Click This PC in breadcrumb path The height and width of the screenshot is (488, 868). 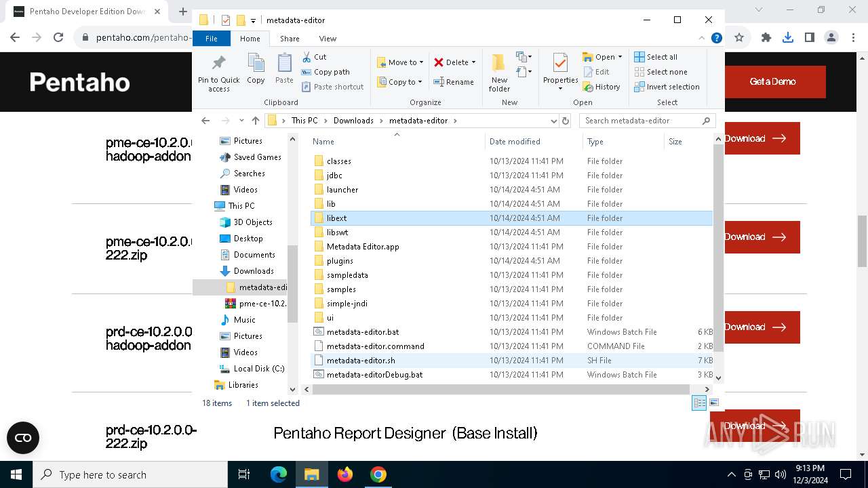(x=304, y=121)
